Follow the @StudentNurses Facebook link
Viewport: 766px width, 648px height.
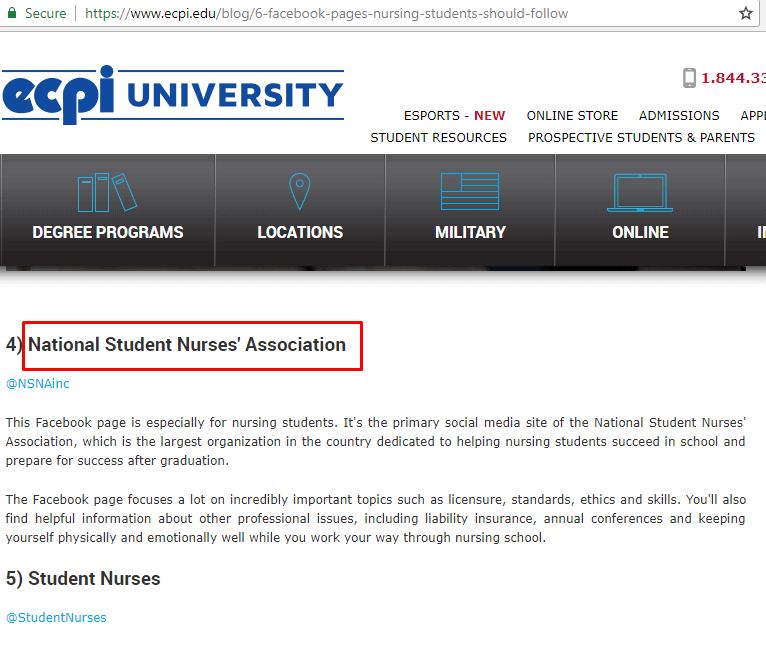(x=56, y=618)
